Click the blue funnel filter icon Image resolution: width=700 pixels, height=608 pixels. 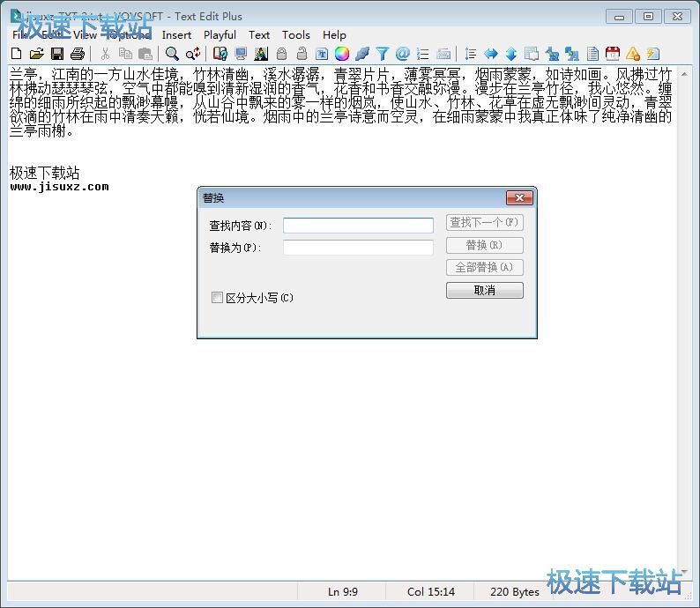383,54
